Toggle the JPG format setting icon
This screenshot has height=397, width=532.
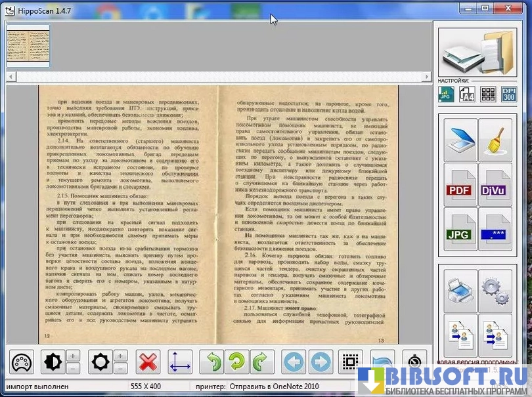coord(446,94)
